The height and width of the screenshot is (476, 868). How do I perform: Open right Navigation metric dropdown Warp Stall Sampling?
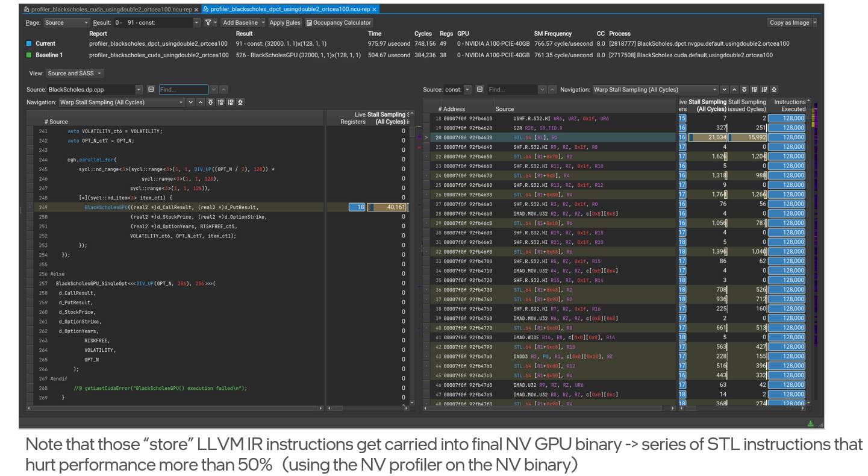(x=655, y=89)
